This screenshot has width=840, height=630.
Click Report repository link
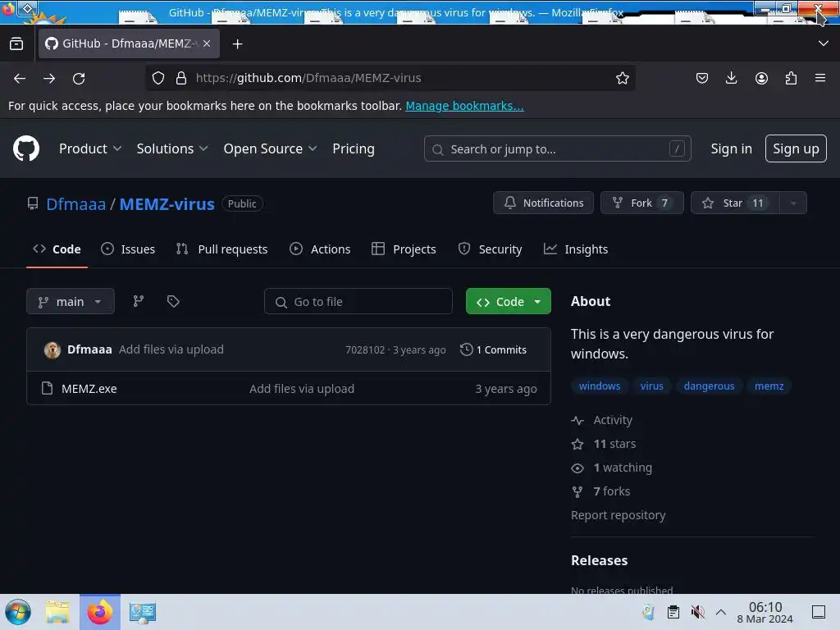pos(618,515)
